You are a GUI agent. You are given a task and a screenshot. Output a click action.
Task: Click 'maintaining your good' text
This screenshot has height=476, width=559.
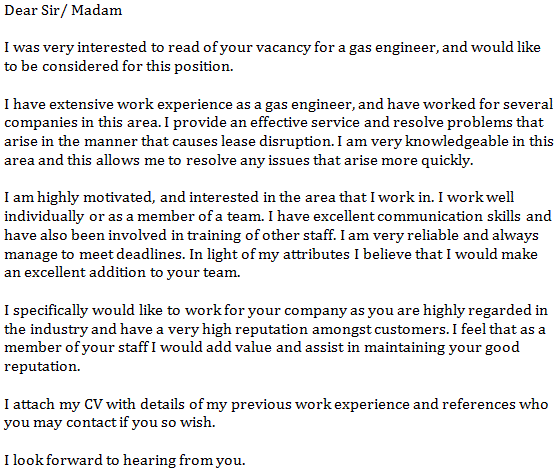pos(442,348)
